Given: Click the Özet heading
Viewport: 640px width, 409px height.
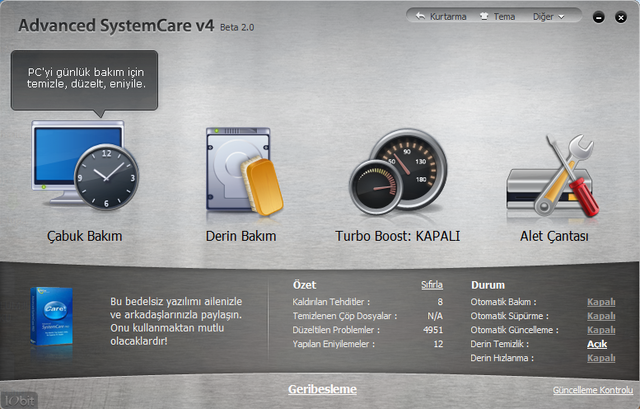Looking at the screenshot, I should (x=304, y=285).
